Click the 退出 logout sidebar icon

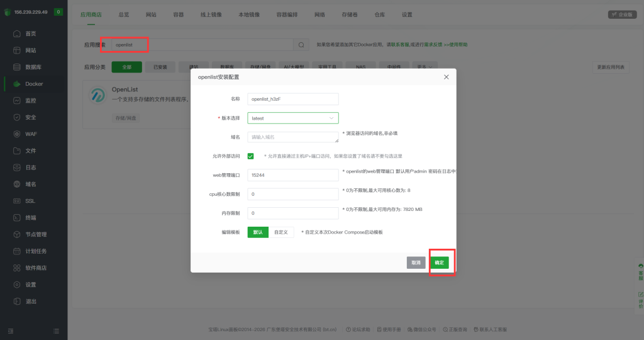click(17, 302)
